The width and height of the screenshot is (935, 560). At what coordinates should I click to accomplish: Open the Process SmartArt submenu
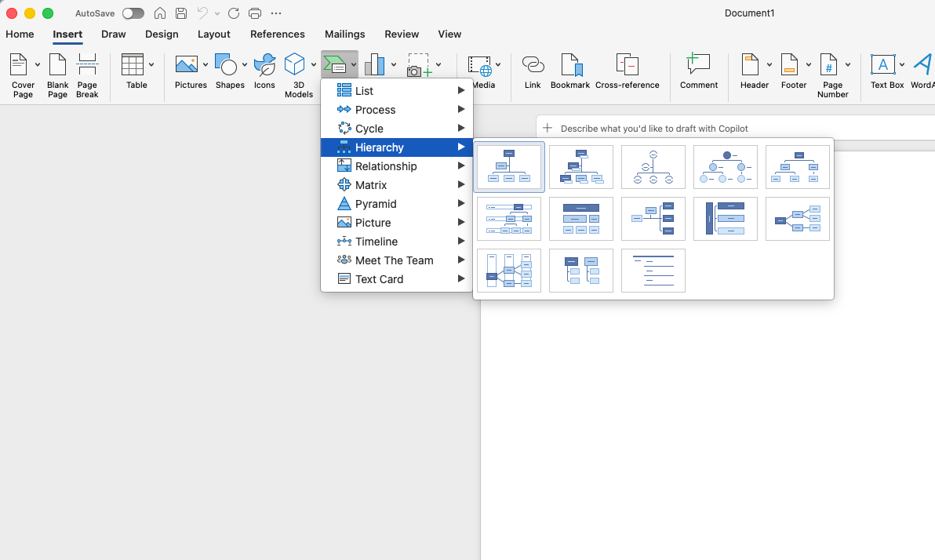[397, 110]
